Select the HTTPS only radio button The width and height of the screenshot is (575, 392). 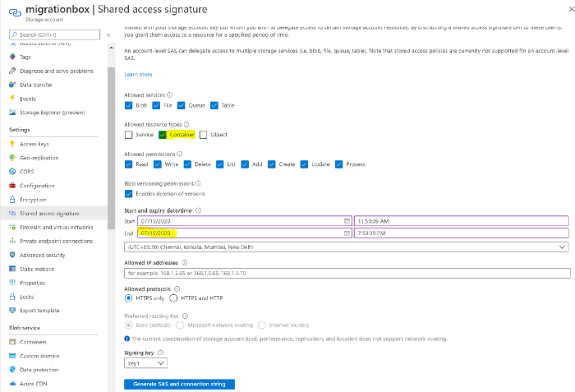[128, 298]
